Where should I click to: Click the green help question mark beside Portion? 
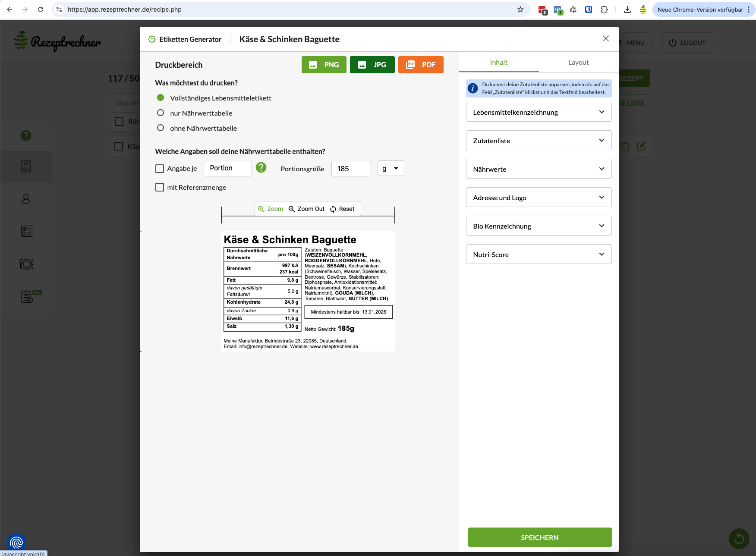261,168
